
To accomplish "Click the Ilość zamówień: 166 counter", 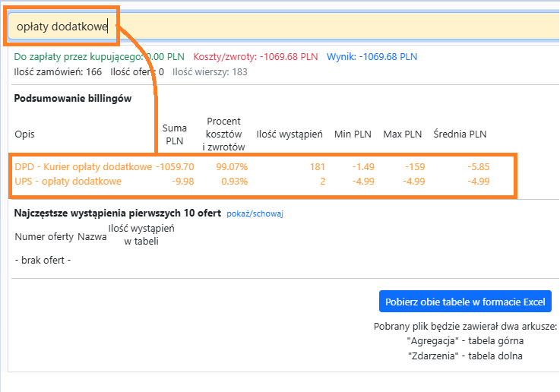I will [x=58, y=72].
